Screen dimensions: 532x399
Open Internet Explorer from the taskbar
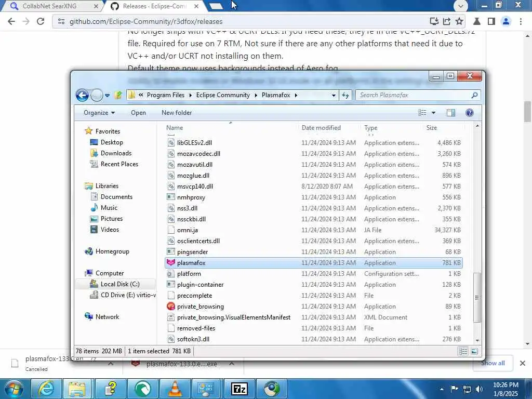[x=46, y=389]
